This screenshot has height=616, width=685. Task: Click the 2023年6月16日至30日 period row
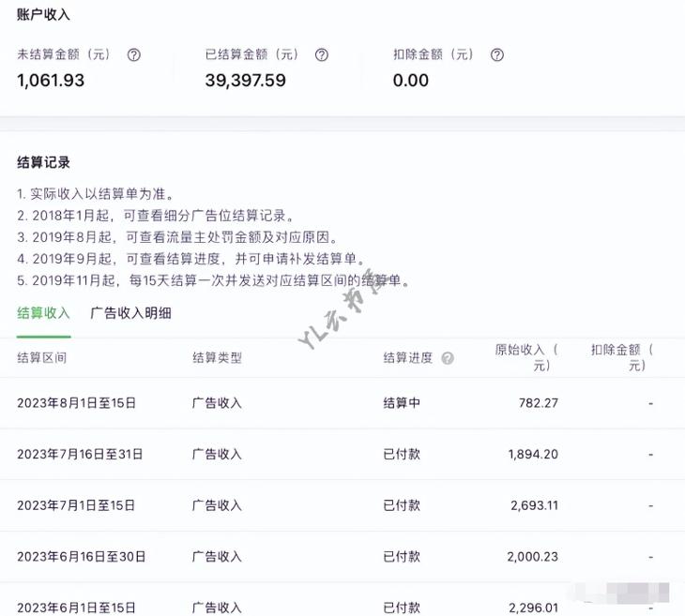(x=82, y=557)
